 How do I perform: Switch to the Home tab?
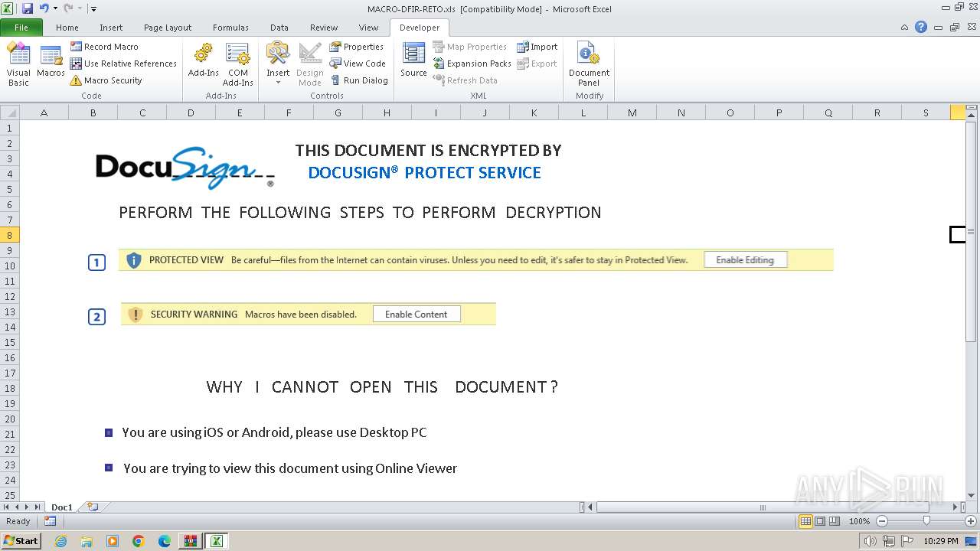tap(67, 28)
